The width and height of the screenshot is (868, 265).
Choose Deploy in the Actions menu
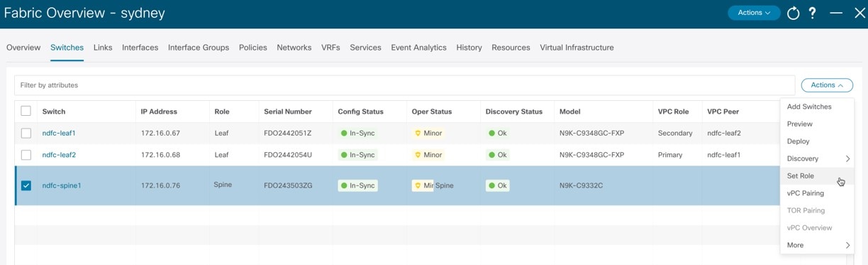pyautogui.click(x=818, y=141)
